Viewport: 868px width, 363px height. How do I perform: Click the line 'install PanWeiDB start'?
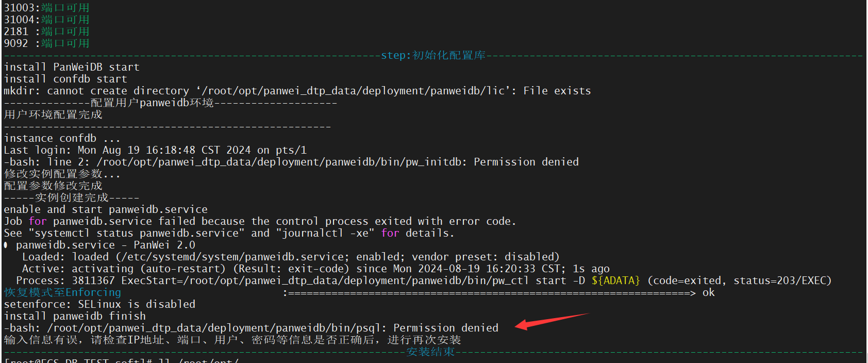[72, 67]
